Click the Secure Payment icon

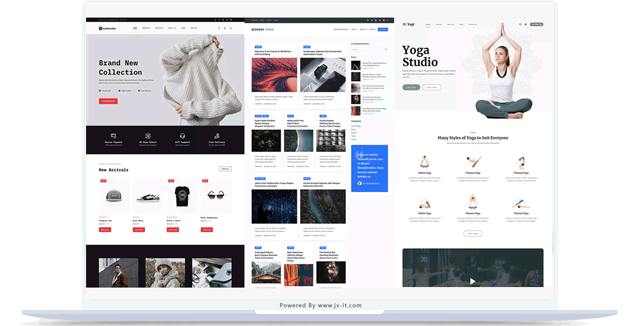click(113, 136)
